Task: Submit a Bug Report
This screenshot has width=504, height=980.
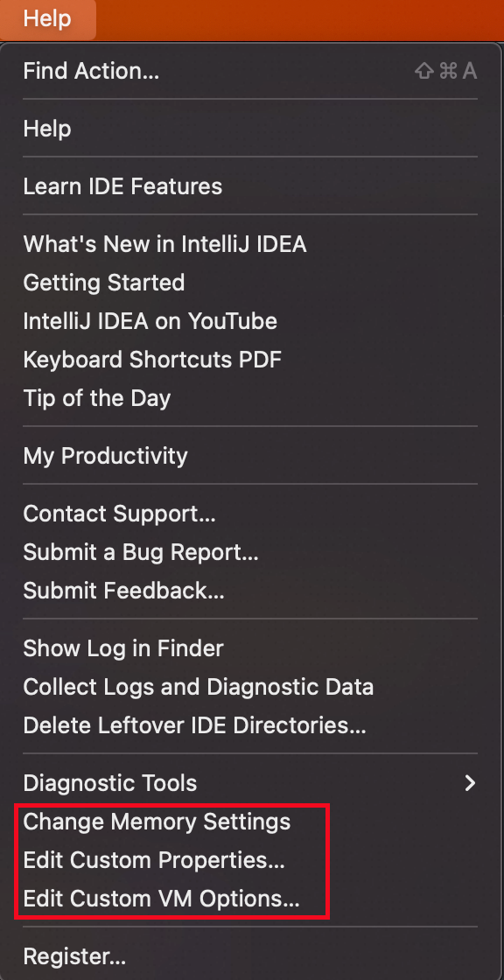Action: click(x=141, y=552)
